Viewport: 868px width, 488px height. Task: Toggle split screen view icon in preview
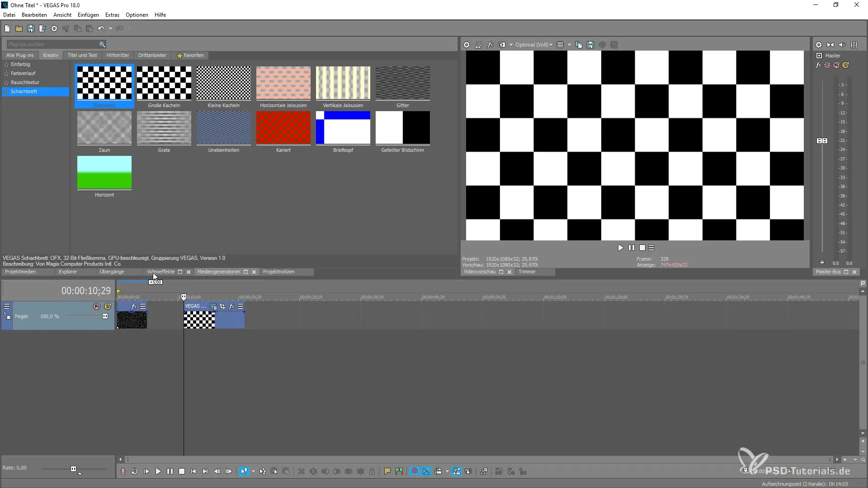coord(502,45)
